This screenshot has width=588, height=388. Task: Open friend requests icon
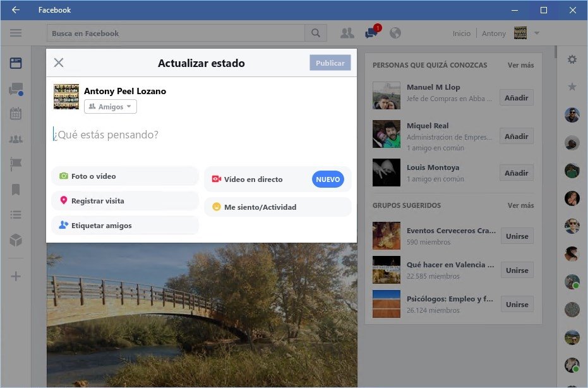pos(347,33)
